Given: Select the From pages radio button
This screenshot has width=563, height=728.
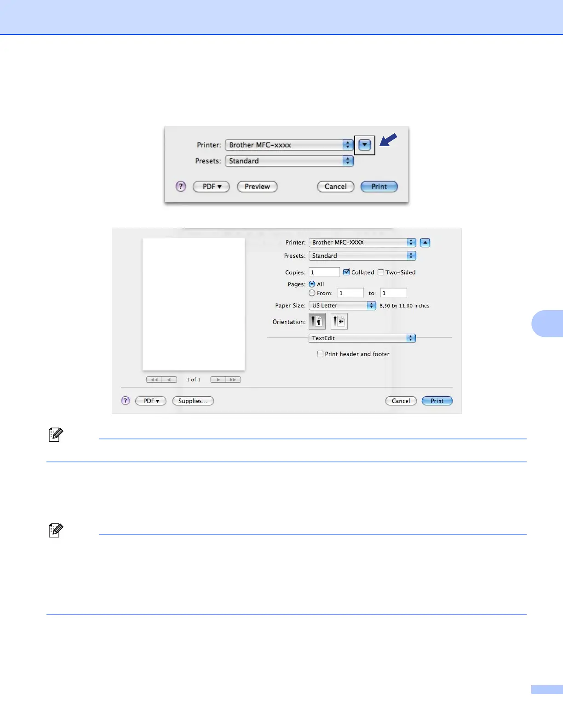Looking at the screenshot, I should pos(312,293).
